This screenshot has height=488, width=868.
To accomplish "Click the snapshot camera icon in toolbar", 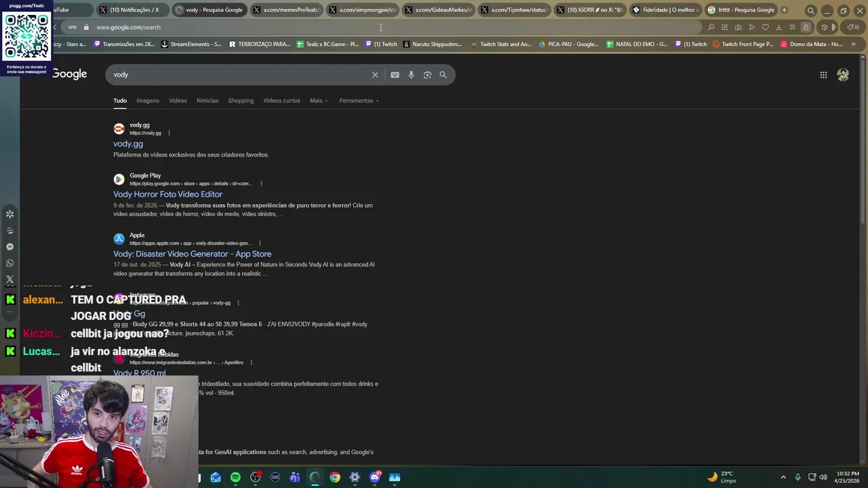I will 738,27.
